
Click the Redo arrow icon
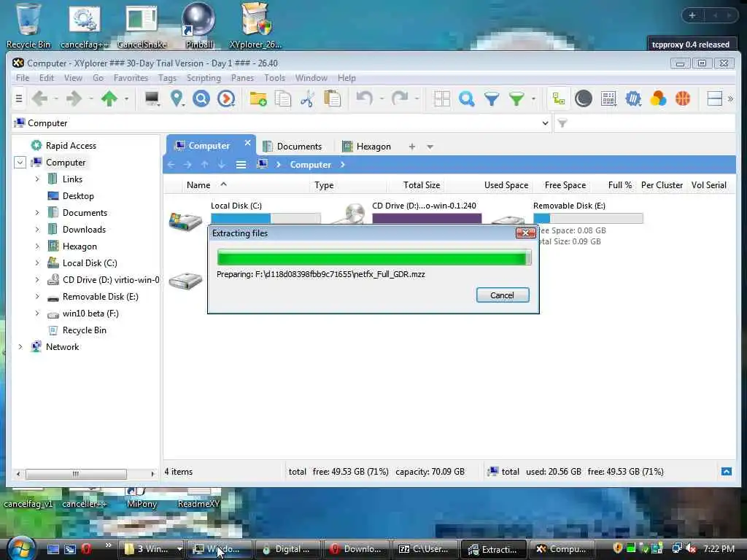400,98
